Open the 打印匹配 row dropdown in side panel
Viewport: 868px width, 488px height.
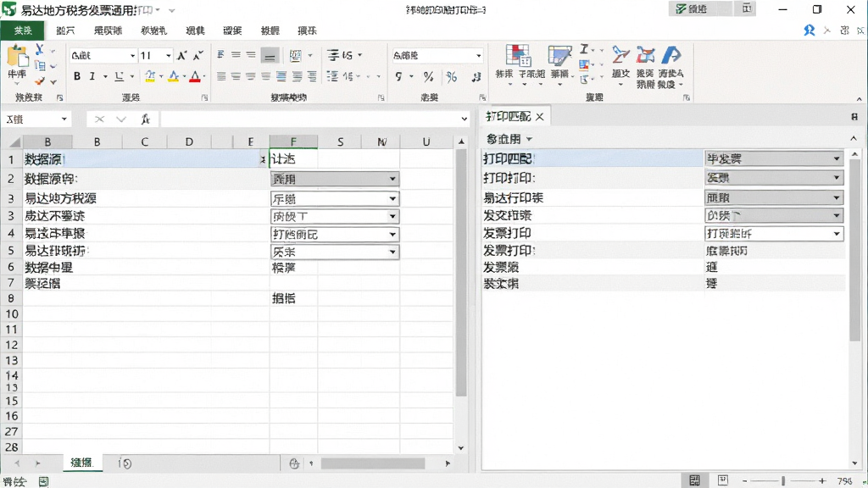(x=837, y=158)
